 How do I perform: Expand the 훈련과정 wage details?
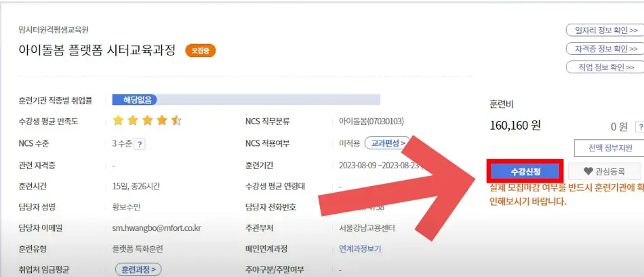[x=138, y=270]
